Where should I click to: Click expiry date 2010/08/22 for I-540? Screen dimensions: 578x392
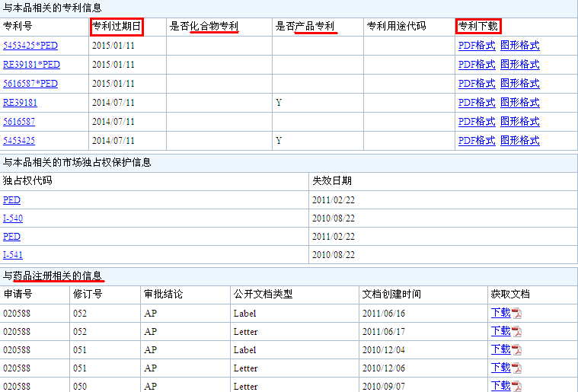334,218
